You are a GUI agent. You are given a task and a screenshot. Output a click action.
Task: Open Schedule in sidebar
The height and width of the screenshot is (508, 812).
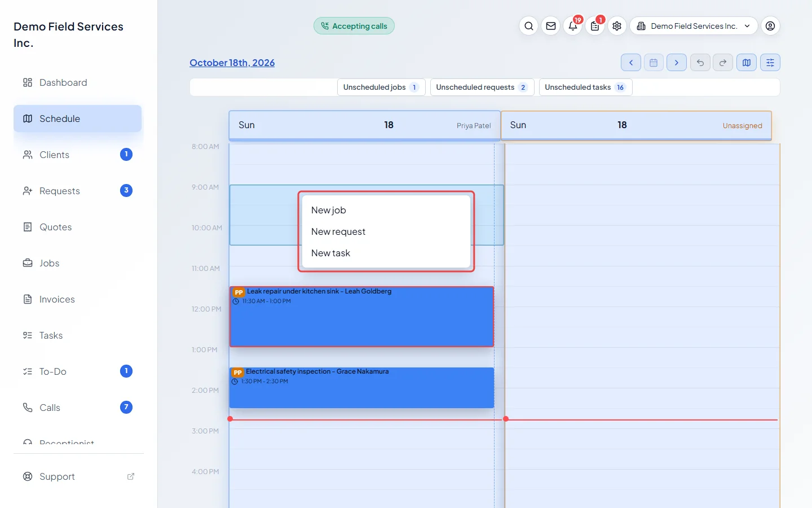click(x=78, y=119)
